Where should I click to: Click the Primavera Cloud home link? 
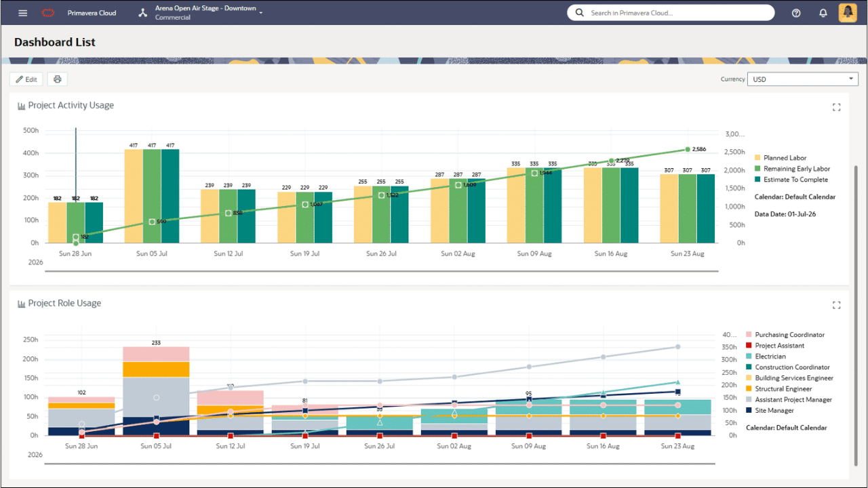point(92,13)
